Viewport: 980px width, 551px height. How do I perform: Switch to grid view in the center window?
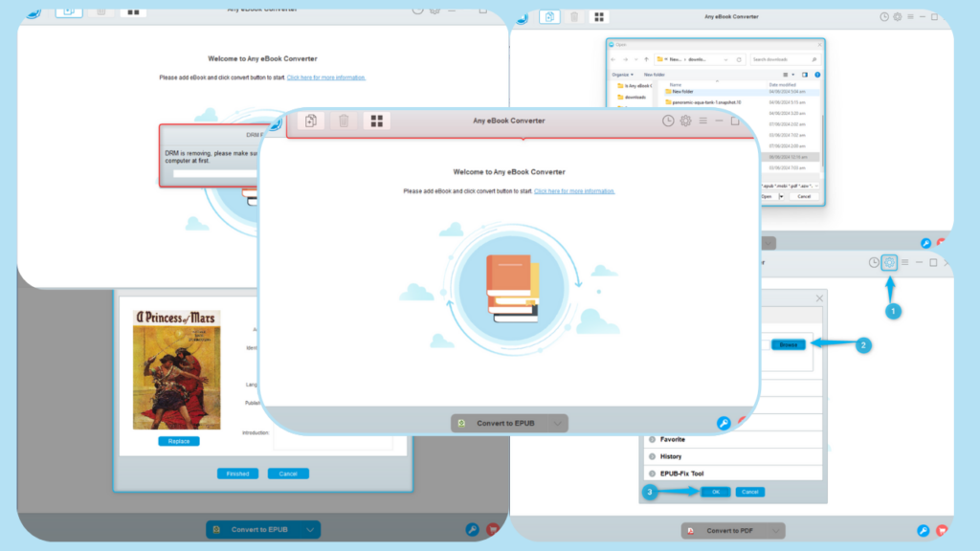tap(376, 121)
